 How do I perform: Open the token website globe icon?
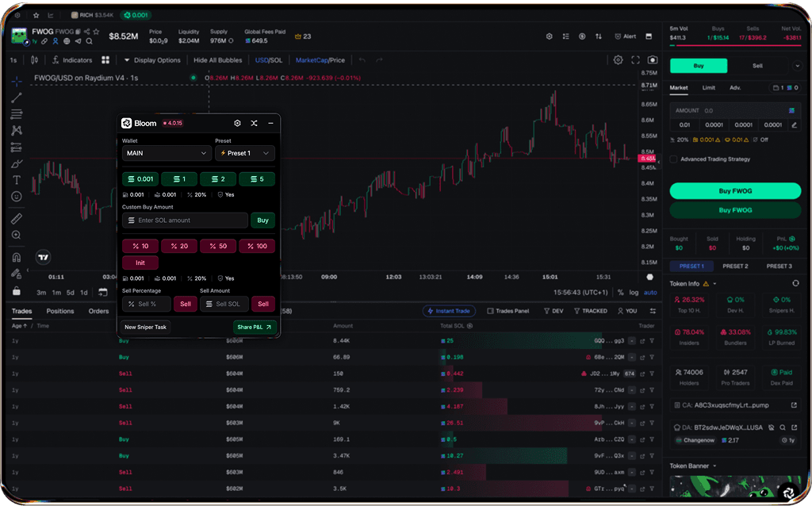tap(67, 41)
